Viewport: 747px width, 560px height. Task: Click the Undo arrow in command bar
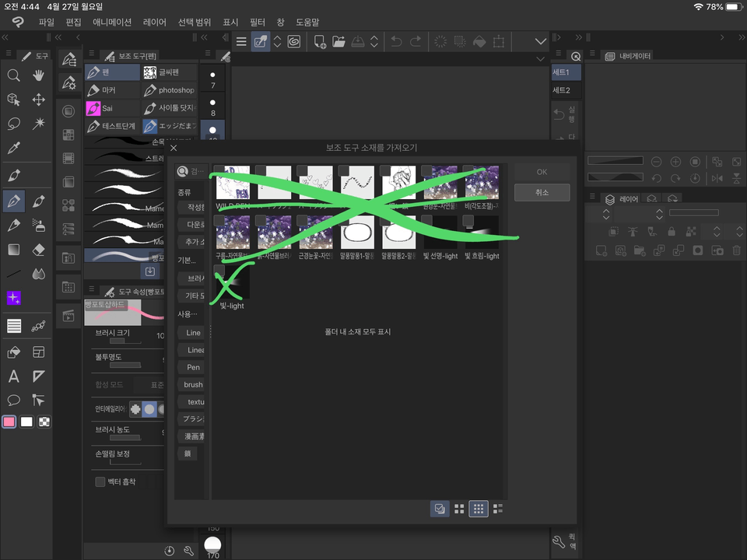tap(396, 42)
